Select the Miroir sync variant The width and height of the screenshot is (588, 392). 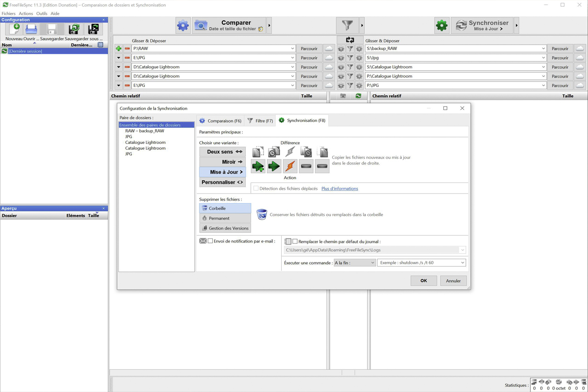[x=222, y=162]
